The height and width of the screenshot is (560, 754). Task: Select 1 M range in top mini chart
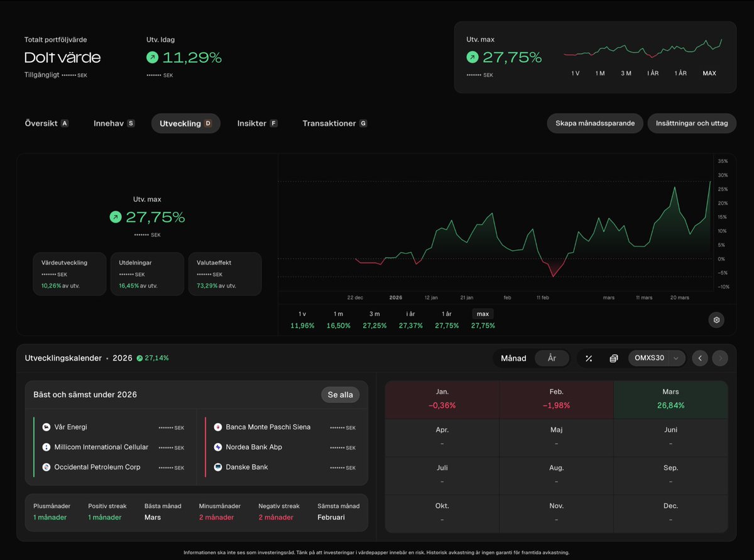(x=600, y=74)
